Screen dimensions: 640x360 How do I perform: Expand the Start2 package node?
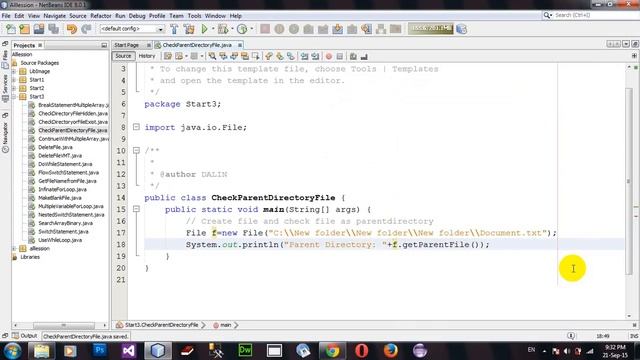(x=14, y=88)
